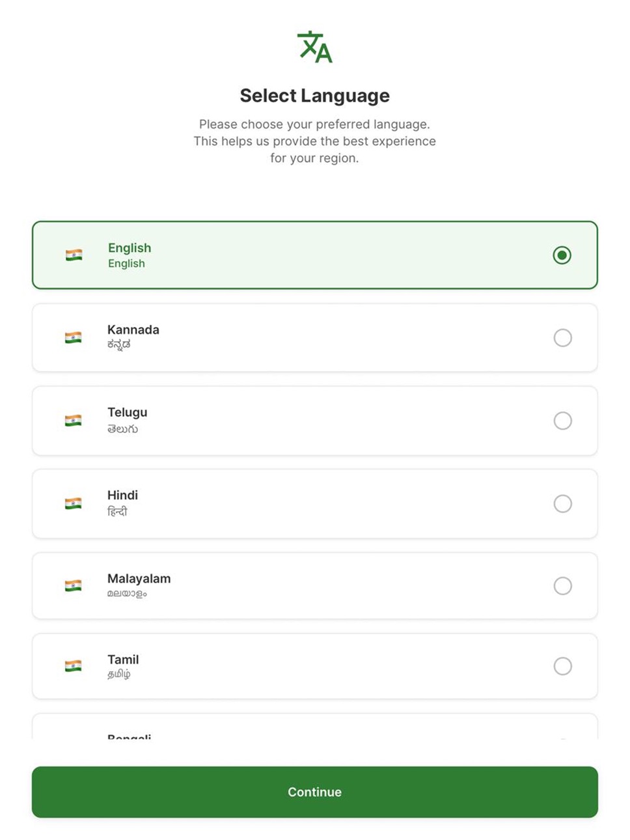Screen dimensions: 630x840
Task: Click the Telugu language card
Action: click(315, 421)
